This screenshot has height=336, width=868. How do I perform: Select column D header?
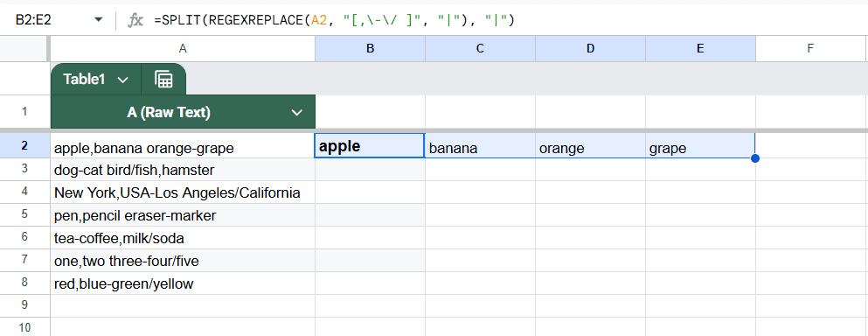pos(591,49)
